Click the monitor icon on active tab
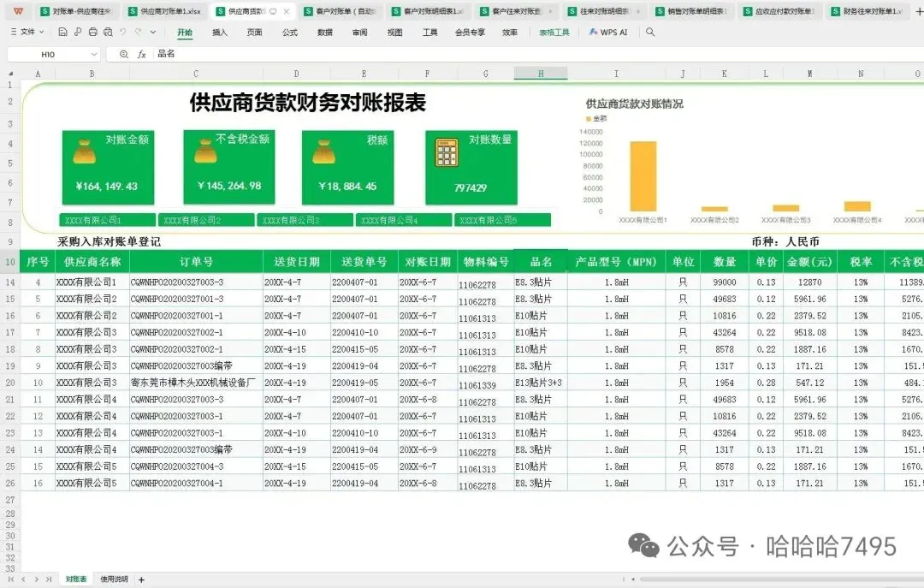This screenshot has height=588, width=924. (x=273, y=11)
